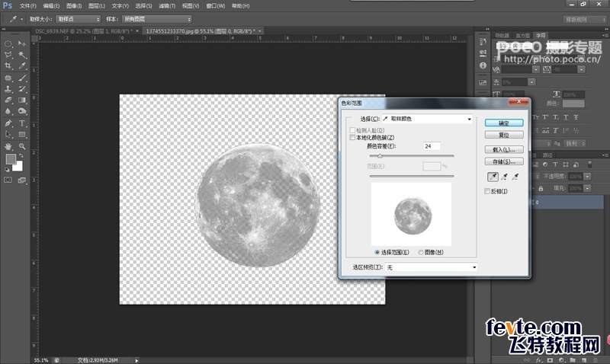Screen dimensions: 610x364
Task: Select the Zoom tool
Action: click(22, 146)
